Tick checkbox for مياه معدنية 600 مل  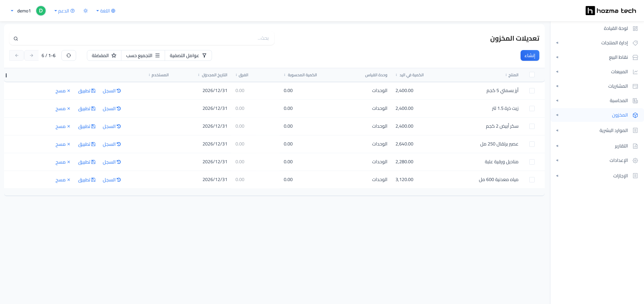532,180
